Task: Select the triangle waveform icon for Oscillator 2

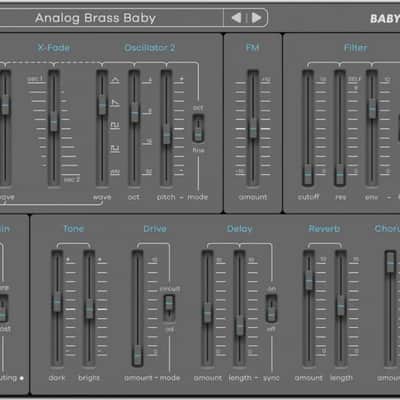Action: tap(115, 80)
